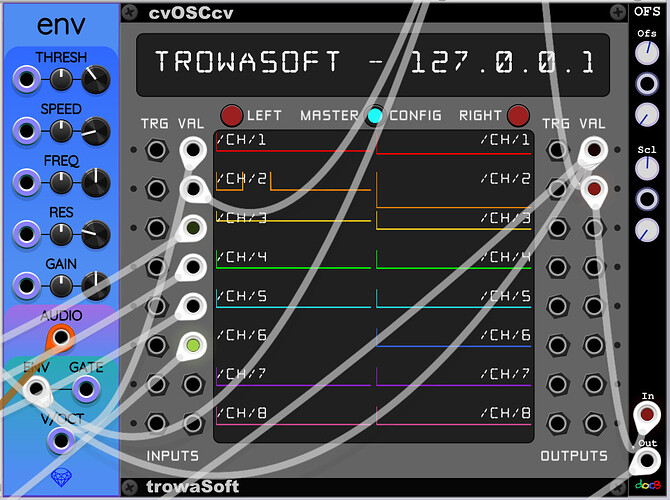Select left /CH/1 channel label
Viewport: 670px width, 500px height.
click(x=241, y=140)
